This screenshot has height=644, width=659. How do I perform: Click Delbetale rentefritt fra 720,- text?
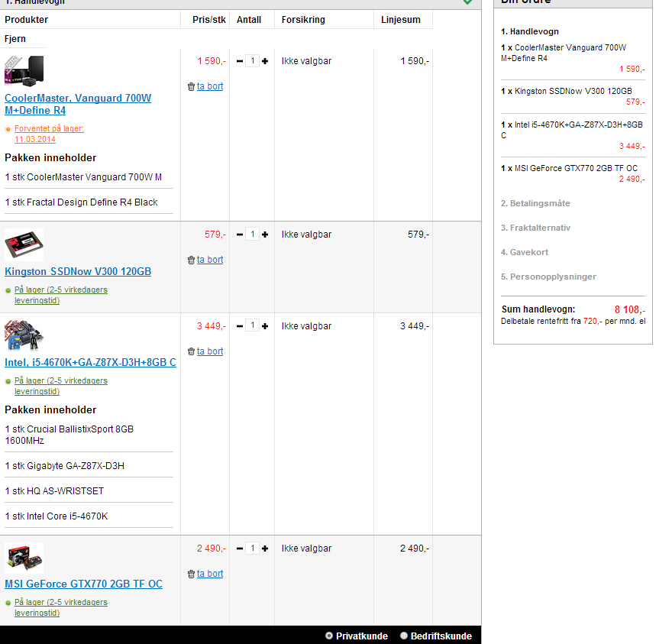coord(573,321)
